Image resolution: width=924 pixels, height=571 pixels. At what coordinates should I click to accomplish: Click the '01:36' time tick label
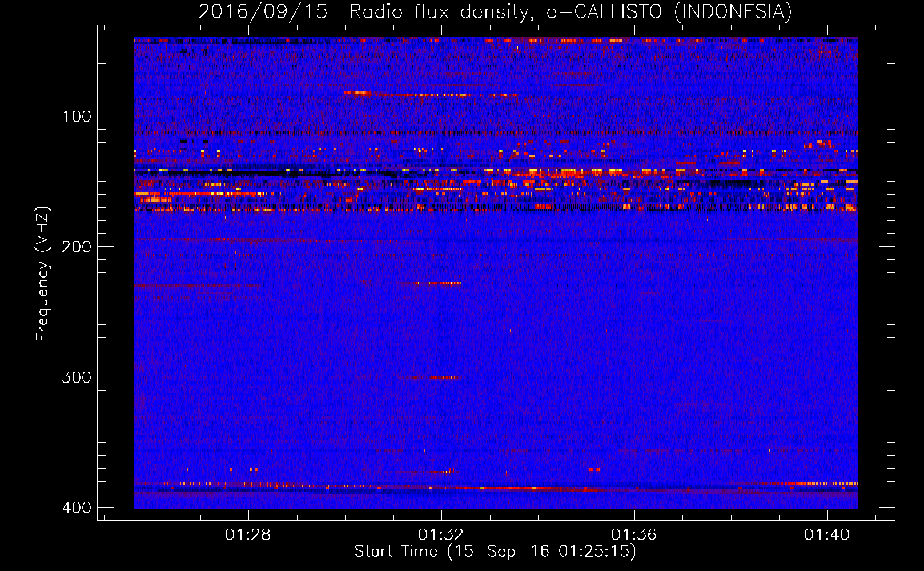634,535
